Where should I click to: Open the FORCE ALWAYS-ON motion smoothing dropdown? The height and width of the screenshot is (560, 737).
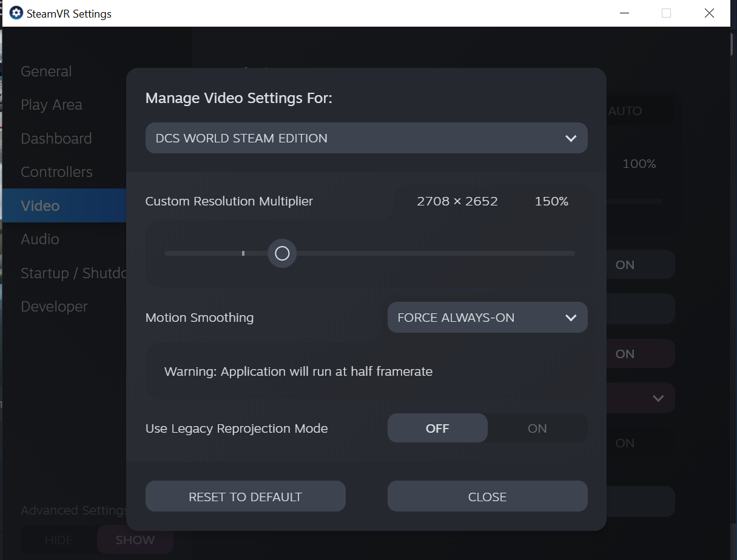pyautogui.click(x=488, y=318)
